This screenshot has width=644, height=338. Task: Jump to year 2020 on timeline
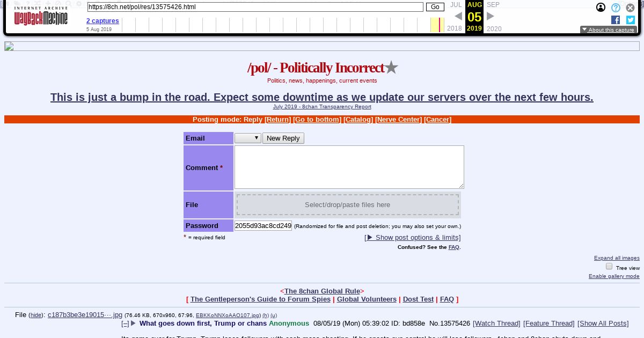tap(494, 28)
